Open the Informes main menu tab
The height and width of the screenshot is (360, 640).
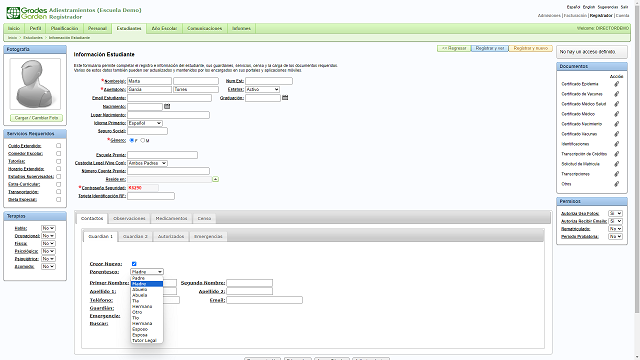(241, 29)
